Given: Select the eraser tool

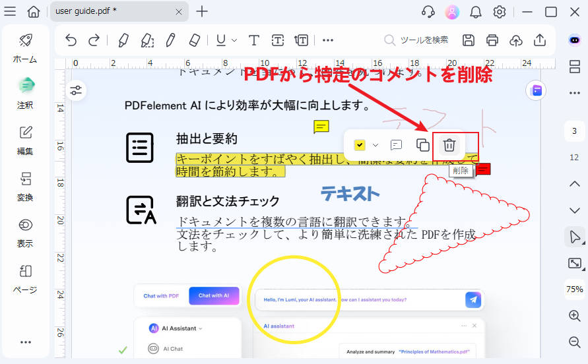Looking at the screenshot, I should pos(195,40).
